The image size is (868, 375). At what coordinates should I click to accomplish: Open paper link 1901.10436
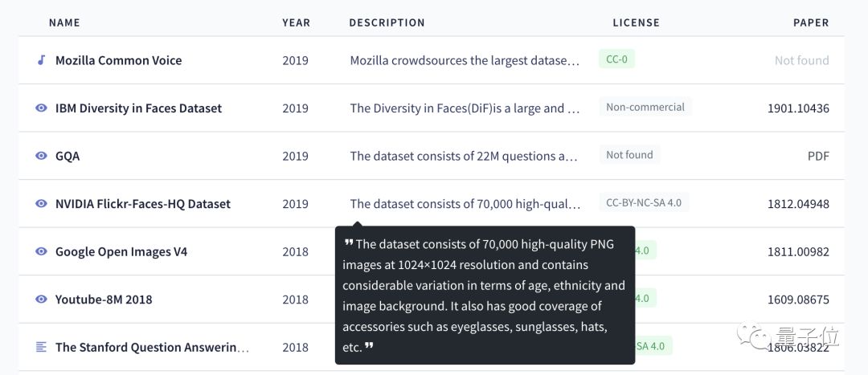[798, 108]
